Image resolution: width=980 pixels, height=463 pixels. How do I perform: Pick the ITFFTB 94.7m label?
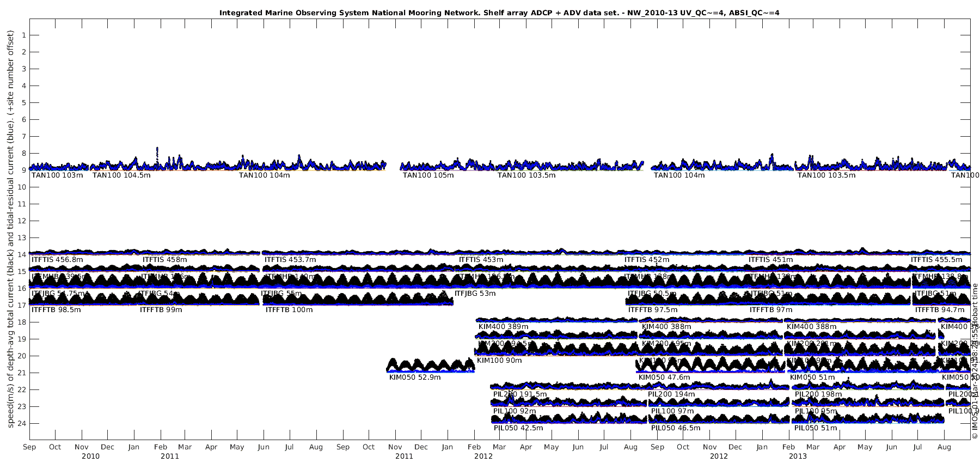tap(940, 310)
